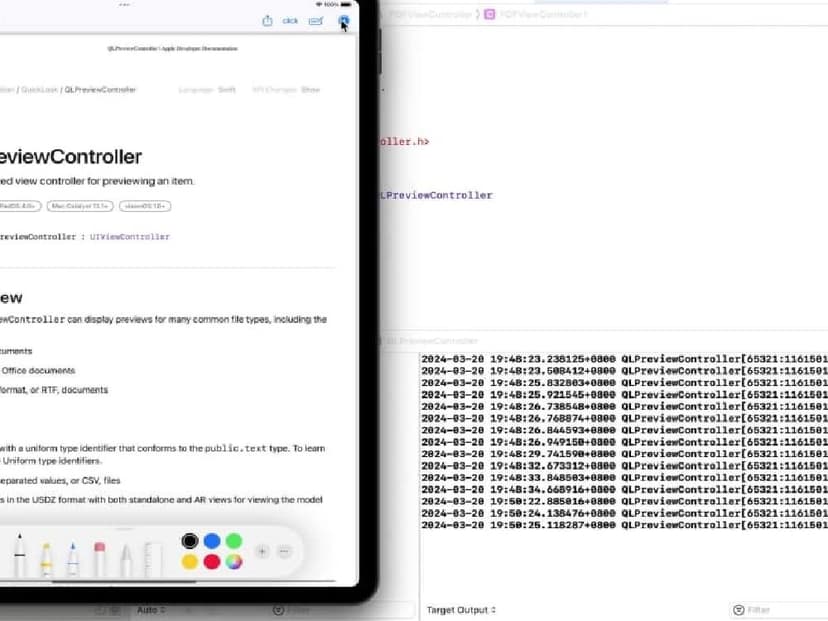Screen dimensions: 828x621
Task: Click the purple file icon in Xcode jump bar
Action: click(490, 14)
